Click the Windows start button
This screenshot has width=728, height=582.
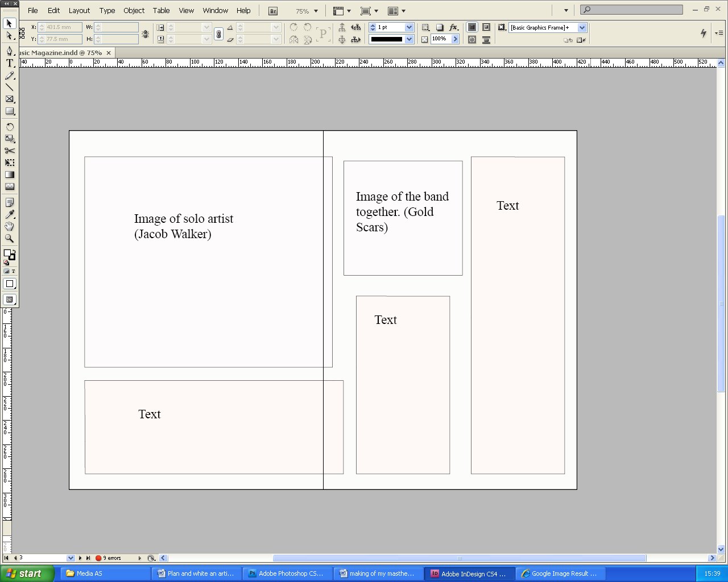click(x=26, y=573)
